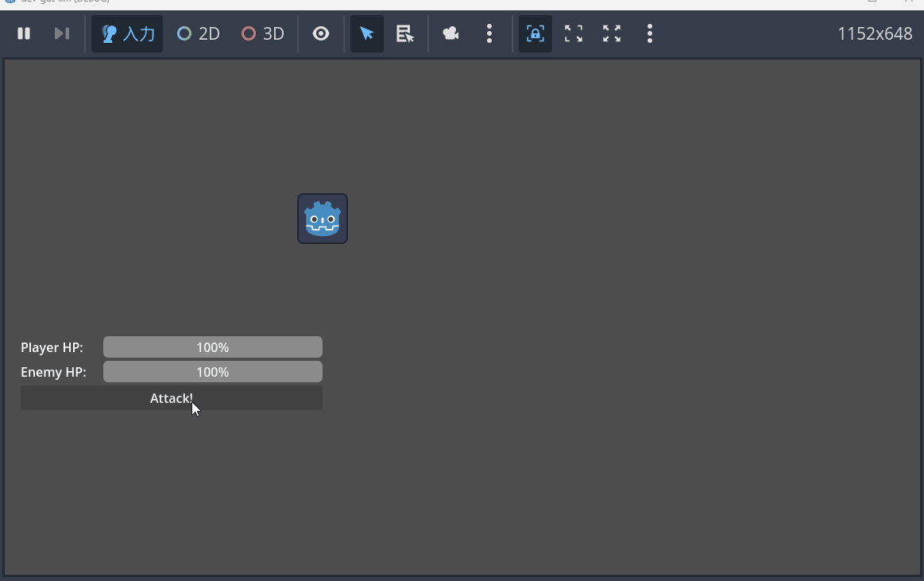Click the four-corner-bracket icon
Screen dimensions: 924x581
click(574, 33)
